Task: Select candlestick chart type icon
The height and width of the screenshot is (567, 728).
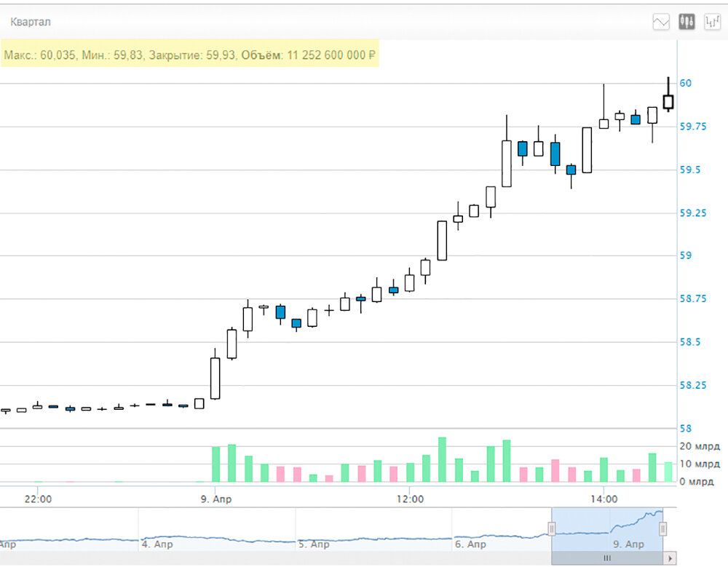Action: 687,22
